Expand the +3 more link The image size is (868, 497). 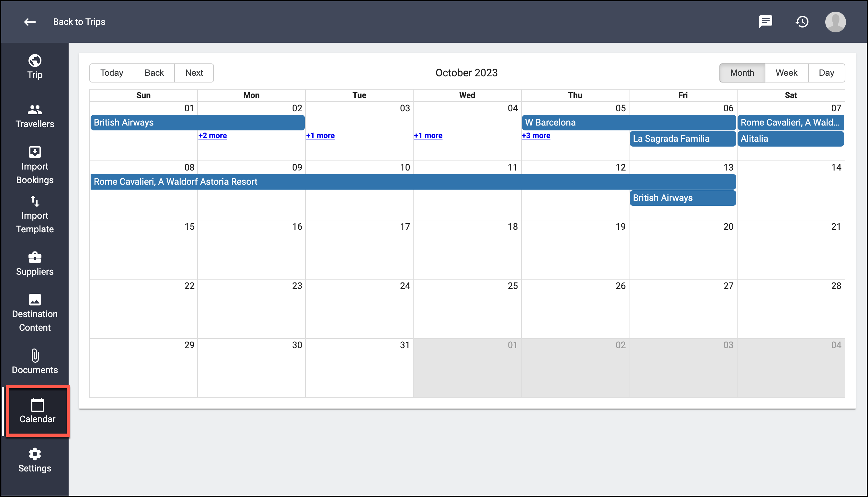pos(536,136)
